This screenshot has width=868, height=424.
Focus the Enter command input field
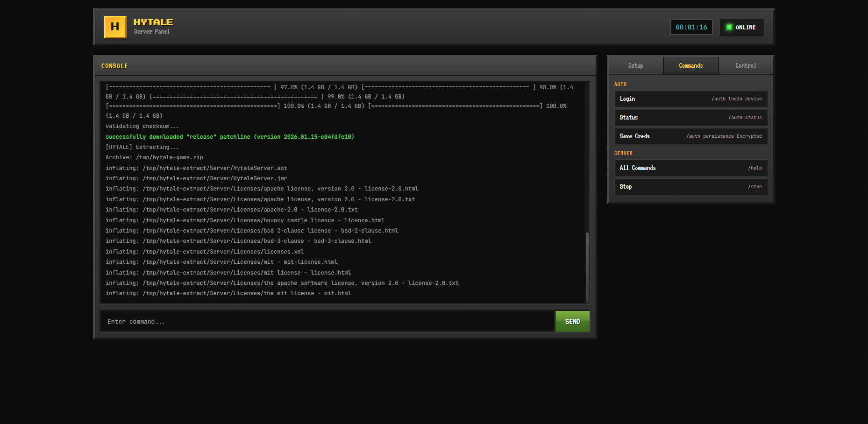[x=327, y=322]
